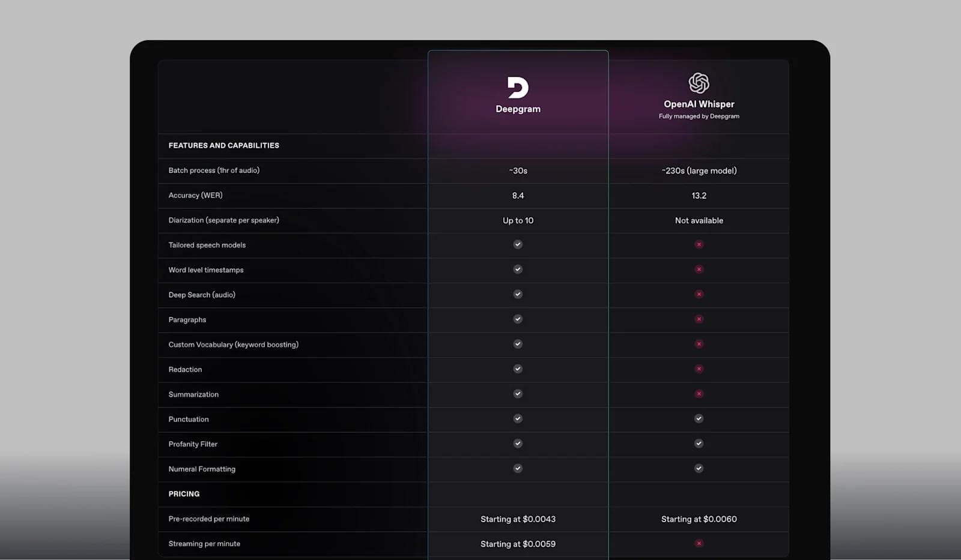Click the X icon for Custom Vocabulary keyword boosting
This screenshot has width=961, height=560.
(x=699, y=344)
